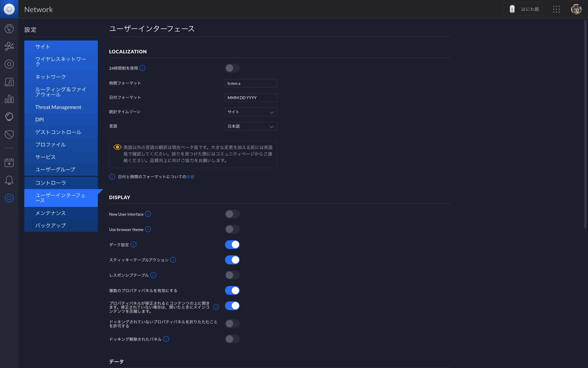588x368 pixels.
Task: Click the Network title
Action: 38,9
